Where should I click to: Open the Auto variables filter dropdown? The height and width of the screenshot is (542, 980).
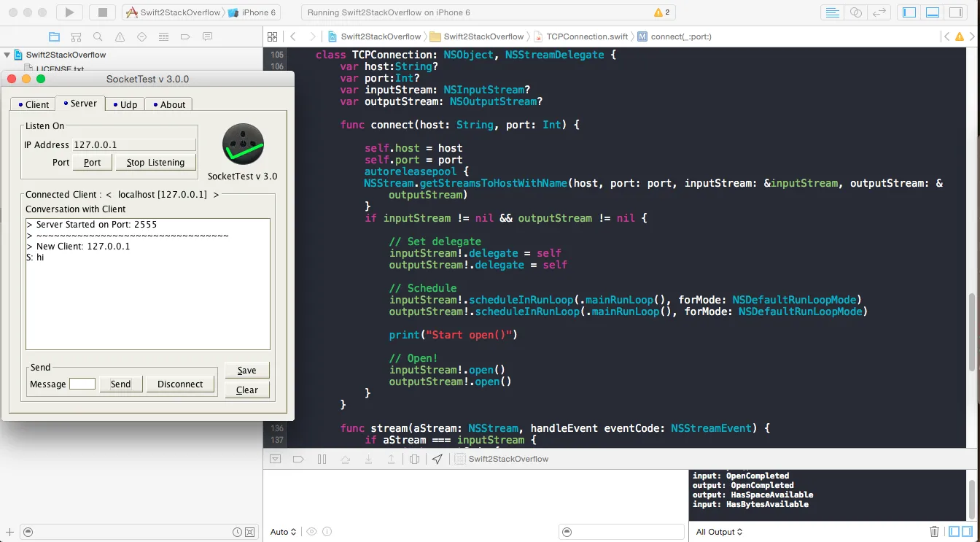point(283,532)
